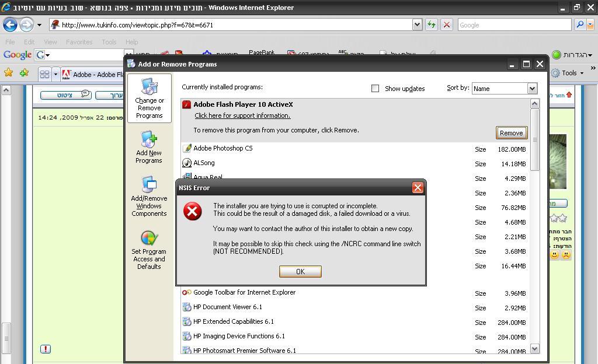The width and height of the screenshot is (598, 364).
Task: Click the Favorites star icon
Action: pyautogui.click(x=8, y=73)
